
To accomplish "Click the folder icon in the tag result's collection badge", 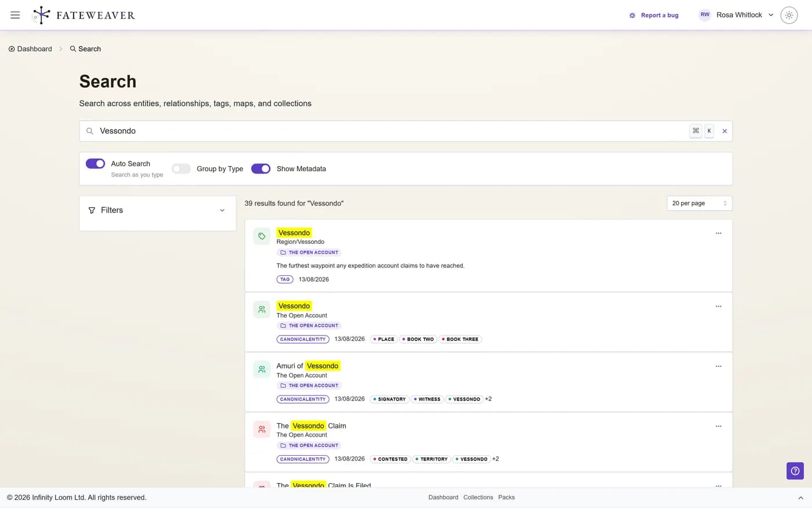I will [x=283, y=253].
